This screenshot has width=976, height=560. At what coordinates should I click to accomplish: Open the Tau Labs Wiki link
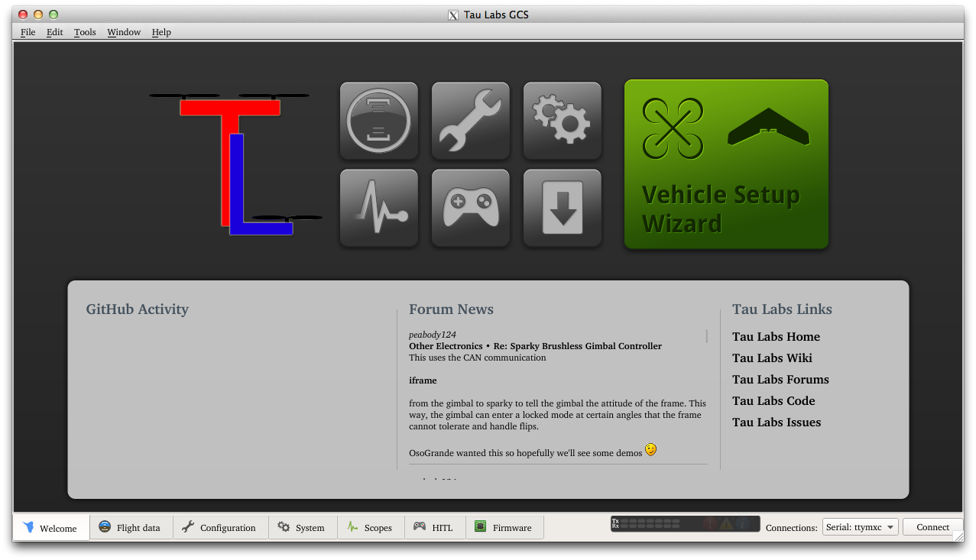772,358
